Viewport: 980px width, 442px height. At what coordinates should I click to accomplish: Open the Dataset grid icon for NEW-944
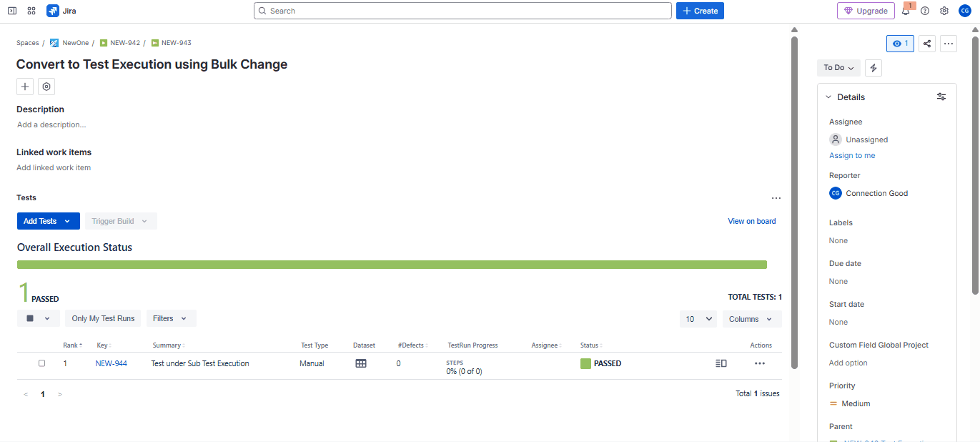click(x=361, y=363)
